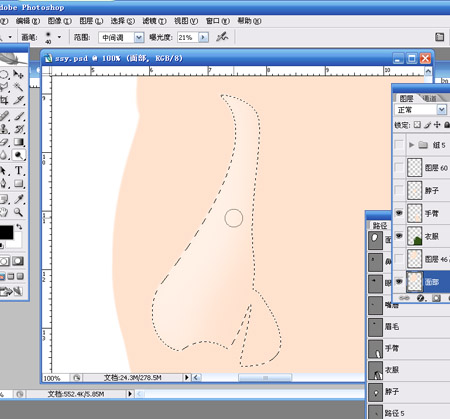The image size is (450, 419).
Task: Swap foreground and background colors arrow
Action: coord(19,227)
